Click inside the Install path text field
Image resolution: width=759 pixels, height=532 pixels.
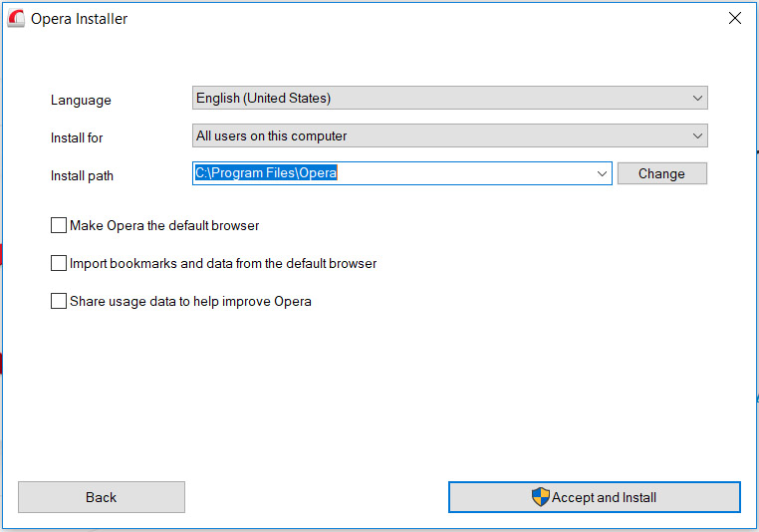[393, 173]
